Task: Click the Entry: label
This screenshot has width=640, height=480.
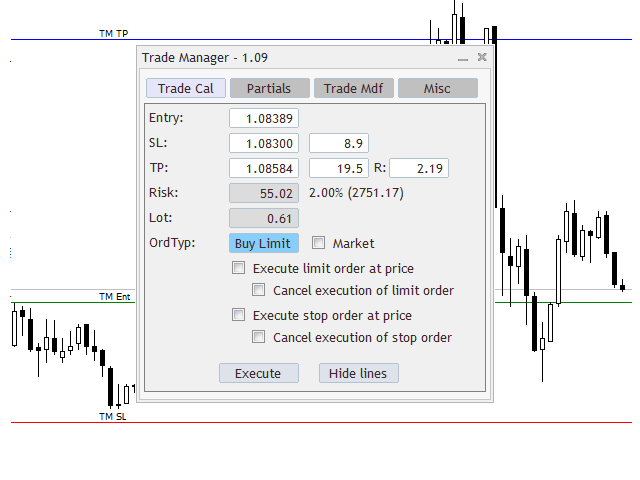Action: click(166, 118)
